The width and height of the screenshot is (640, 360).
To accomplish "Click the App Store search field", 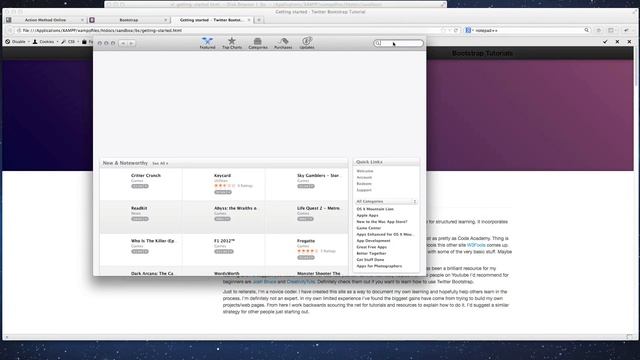I will pyautogui.click(x=398, y=43).
